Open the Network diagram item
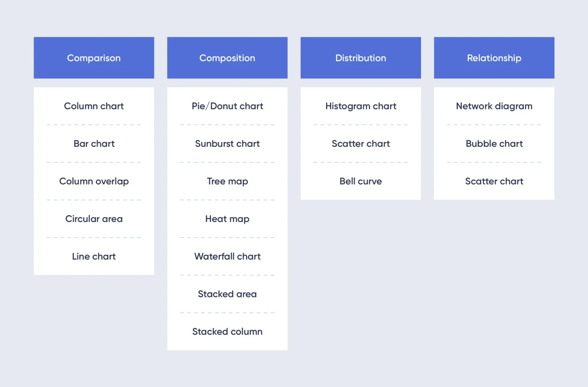Screen dimensions: 588x387 [x=494, y=106]
